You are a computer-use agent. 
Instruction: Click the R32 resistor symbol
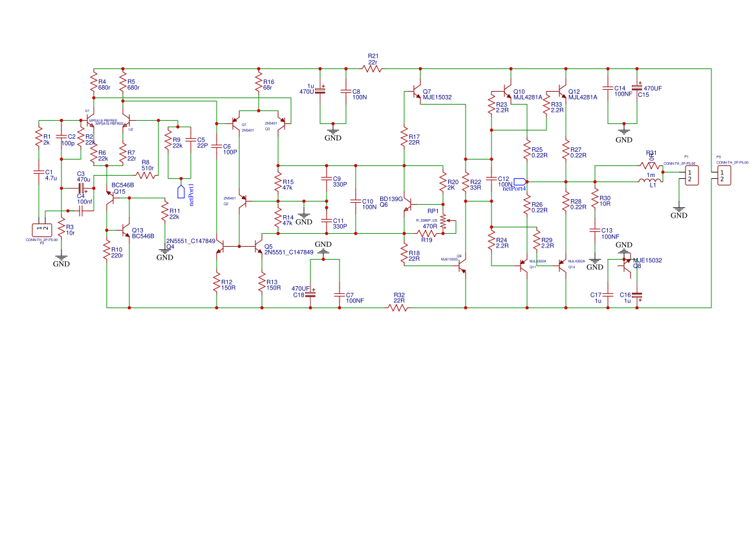pos(398,308)
